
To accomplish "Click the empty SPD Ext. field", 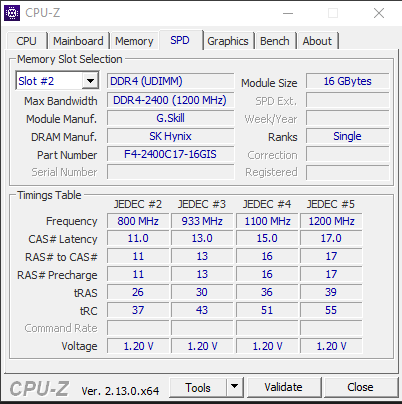I will (347, 100).
